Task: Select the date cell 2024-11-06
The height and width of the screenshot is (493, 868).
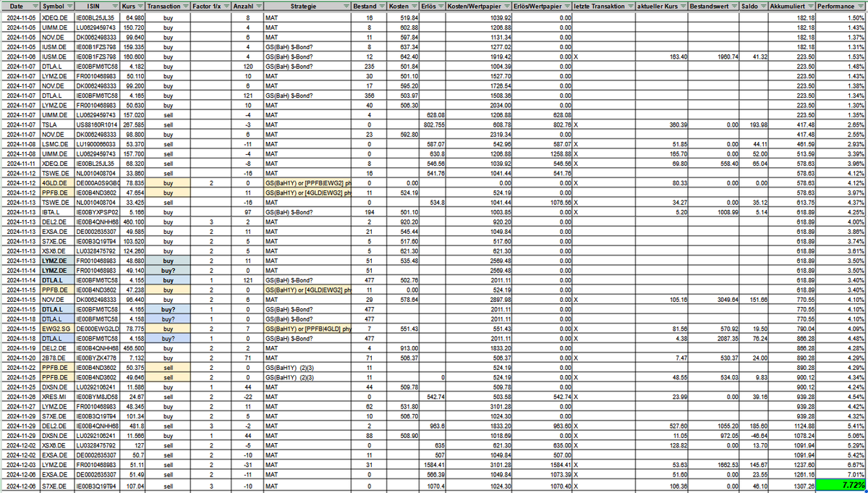Action: click(x=20, y=56)
